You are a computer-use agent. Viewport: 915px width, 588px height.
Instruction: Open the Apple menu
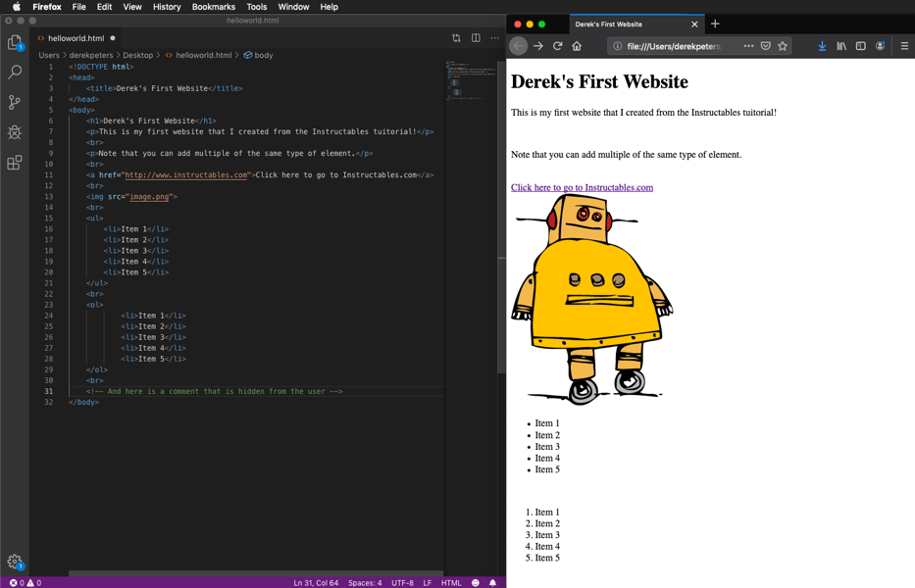point(17,7)
